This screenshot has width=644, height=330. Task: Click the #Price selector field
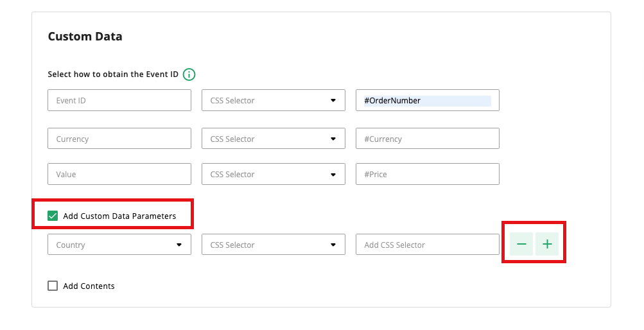(x=428, y=174)
